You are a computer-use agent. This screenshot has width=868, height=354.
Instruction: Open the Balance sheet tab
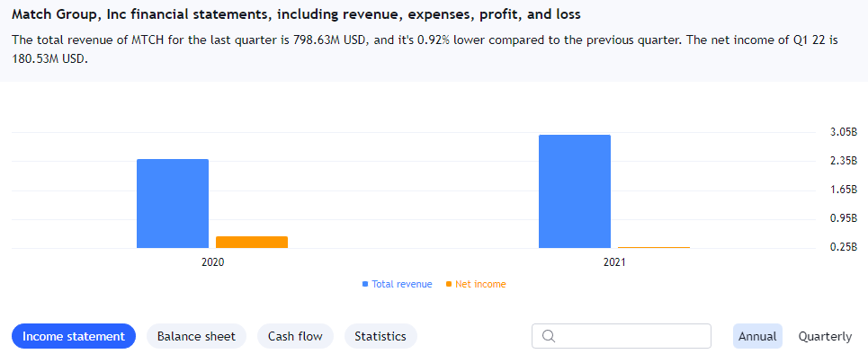[196, 336]
